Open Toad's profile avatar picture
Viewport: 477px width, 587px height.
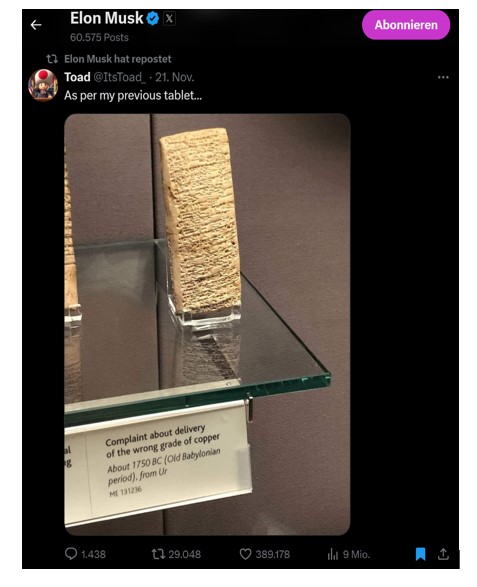coord(43,85)
